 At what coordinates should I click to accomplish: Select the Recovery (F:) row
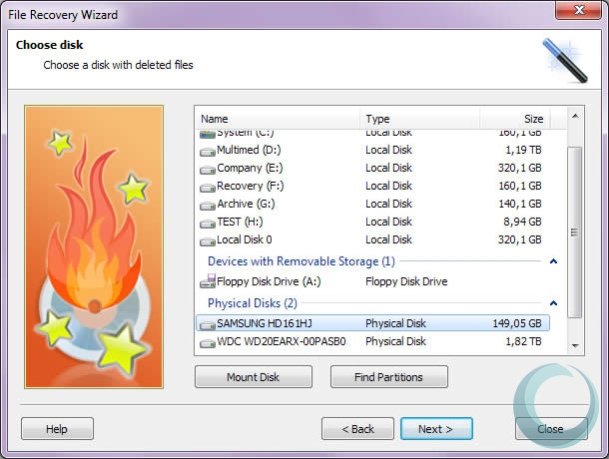373,186
